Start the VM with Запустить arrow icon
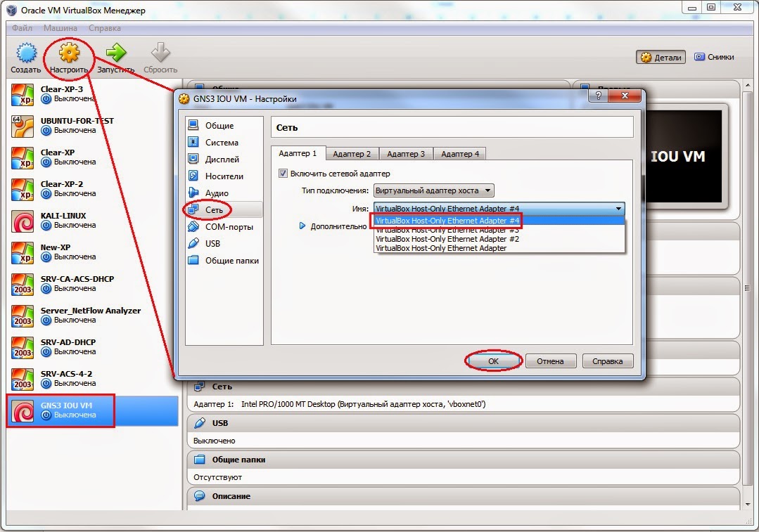This screenshot has height=532, width=759. click(115, 53)
